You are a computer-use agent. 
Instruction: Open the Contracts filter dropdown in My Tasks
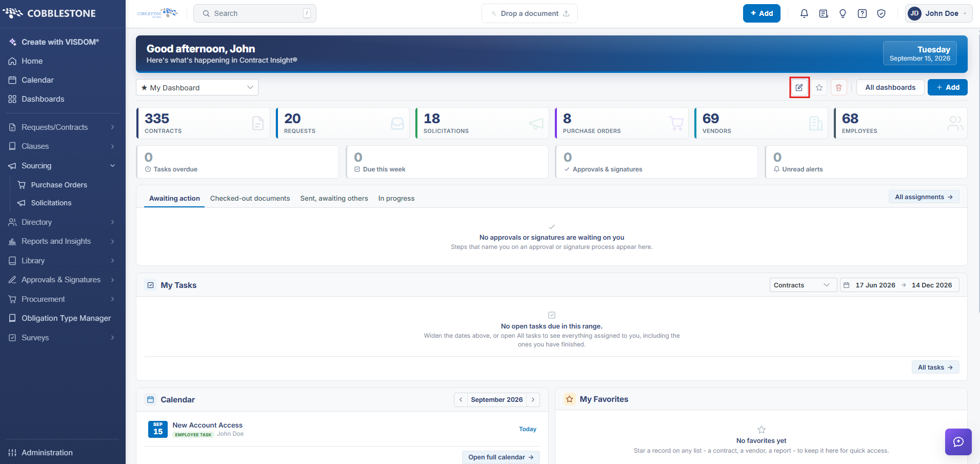coord(803,285)
